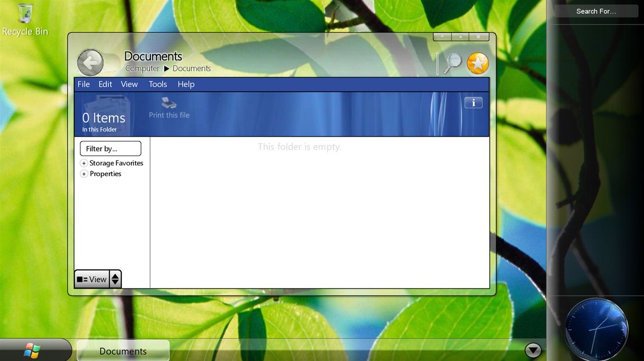Click the up/down arrows beside View button

click(116, 279)
